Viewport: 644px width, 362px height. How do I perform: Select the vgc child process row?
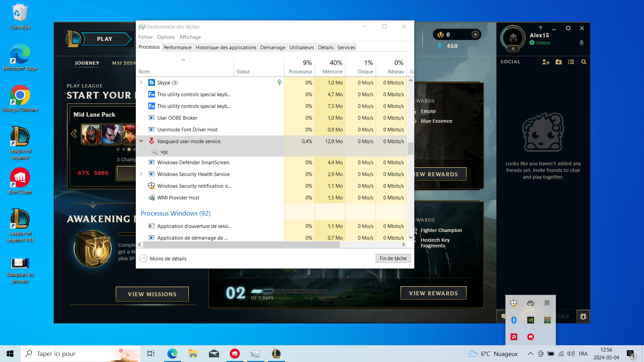[272, 152]
